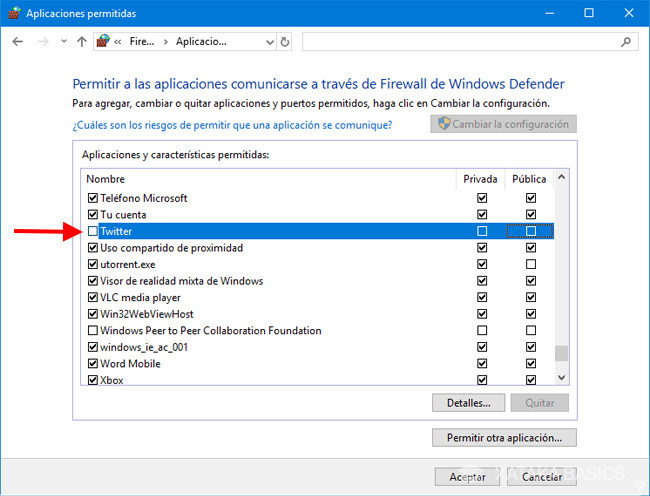Disable utorrent.exe on Privada networks
650x496 pixels.
pyautogui.click(x=482, y=264)
